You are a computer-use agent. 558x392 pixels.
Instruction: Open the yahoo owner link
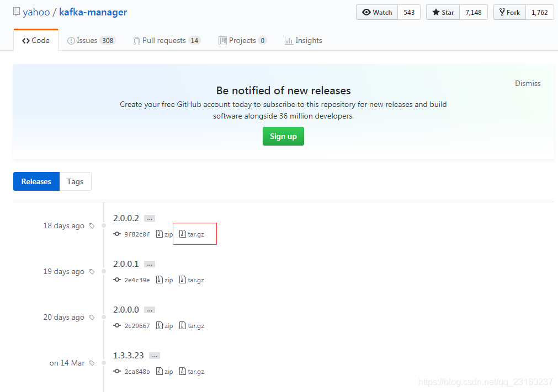[36, 12]
